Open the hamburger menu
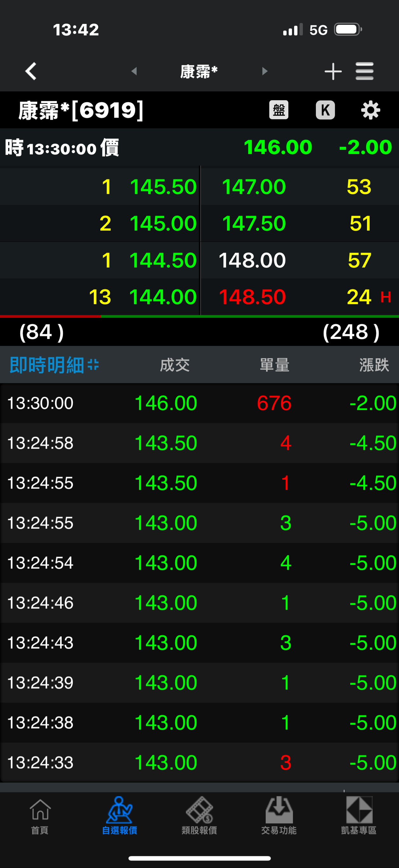This screenshot has height=868, width=399. [364, 71]
